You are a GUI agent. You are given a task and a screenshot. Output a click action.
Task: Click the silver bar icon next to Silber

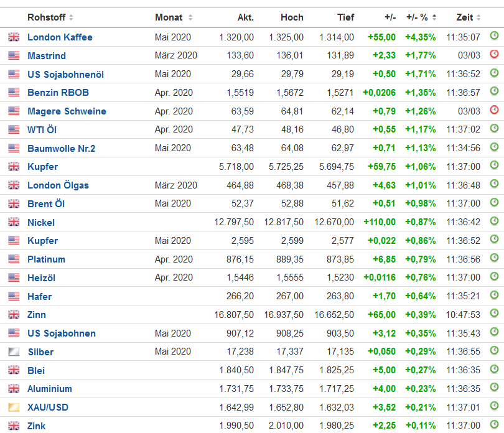[14, 352]
